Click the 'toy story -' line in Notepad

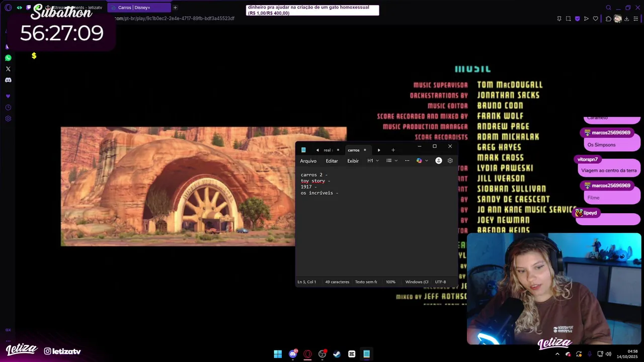tap(315, 181)
